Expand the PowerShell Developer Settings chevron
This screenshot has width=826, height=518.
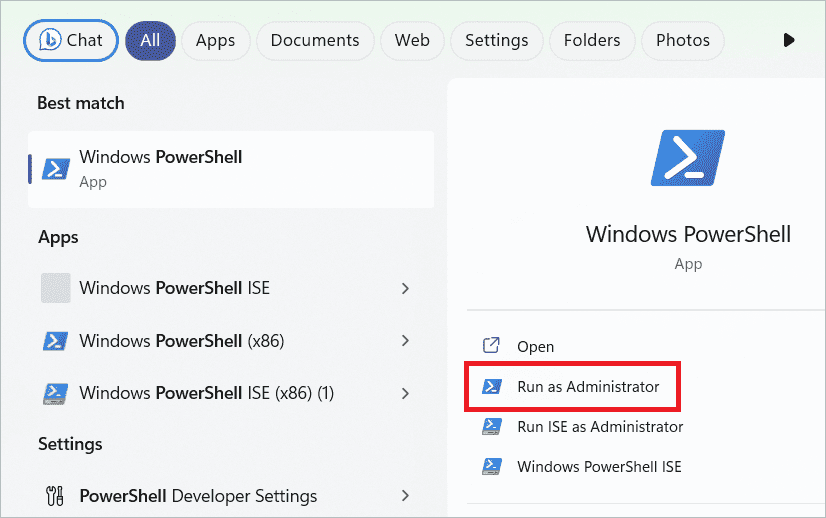(405, 495)
